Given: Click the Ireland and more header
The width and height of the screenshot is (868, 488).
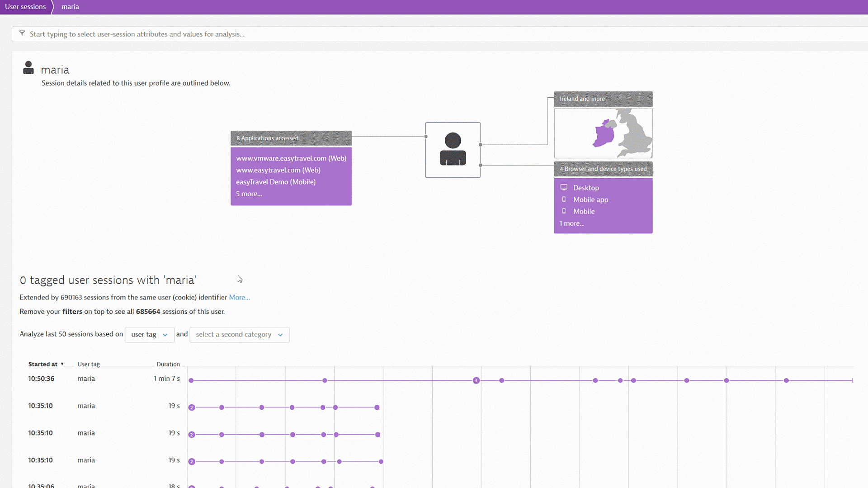Looking at the screenshot, I should [603, 99].
